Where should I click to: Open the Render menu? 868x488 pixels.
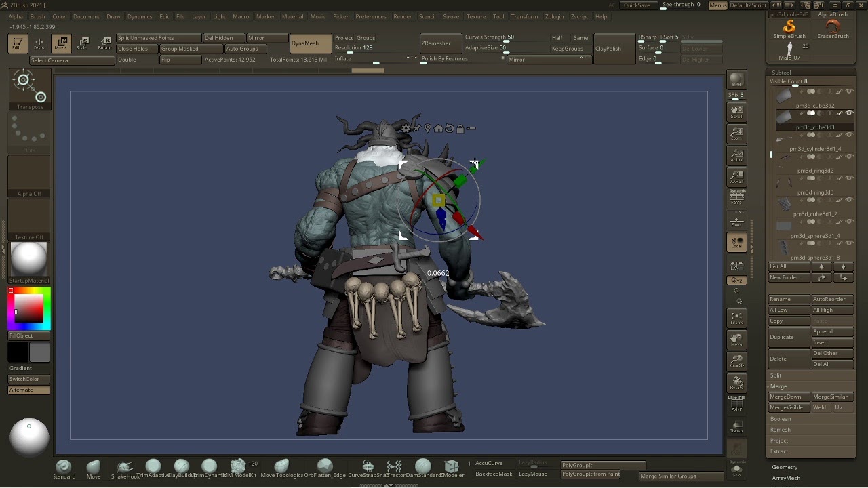click(x=402, y=16)
